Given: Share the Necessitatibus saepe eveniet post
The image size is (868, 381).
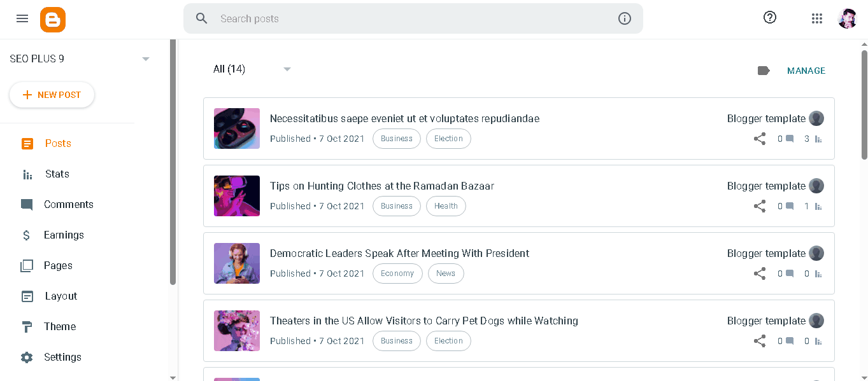Looking at the screenshot, I should click(x=760, y=139).
